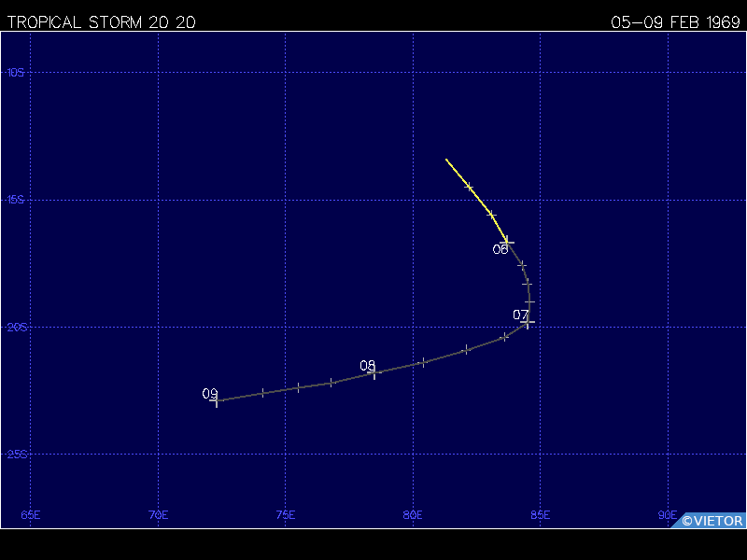Viewport: 747px width, 560px height.
Task: Click the 20S latitude label
Action: 14,327
